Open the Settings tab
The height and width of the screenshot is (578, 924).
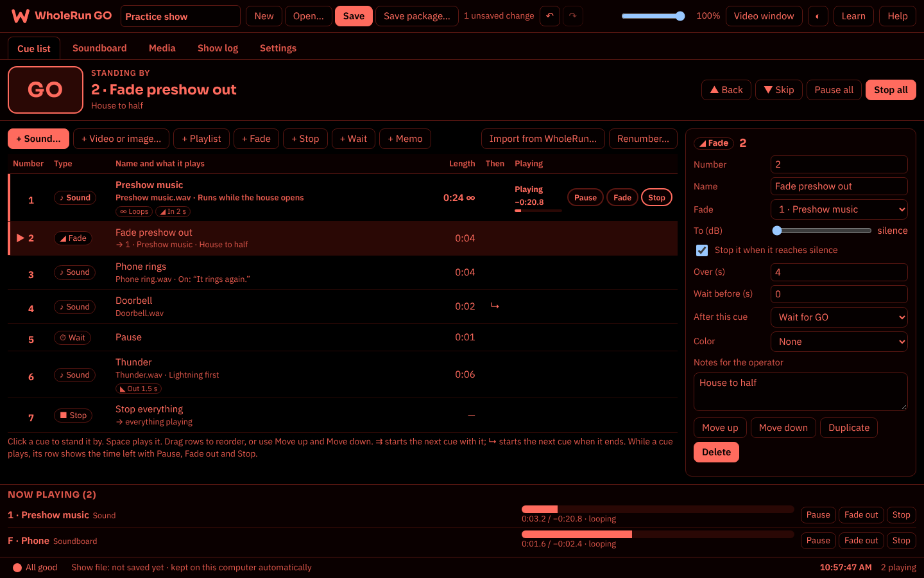[x=278, y=48]
